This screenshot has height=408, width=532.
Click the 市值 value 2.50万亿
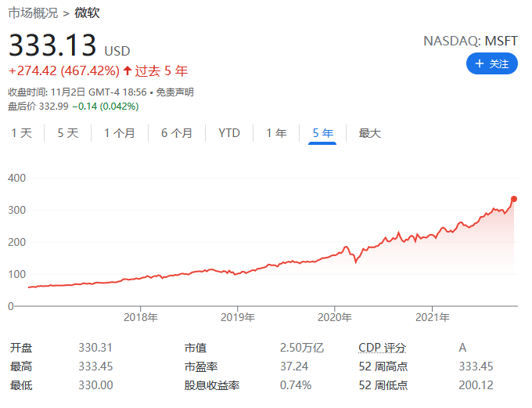point(302,348)
